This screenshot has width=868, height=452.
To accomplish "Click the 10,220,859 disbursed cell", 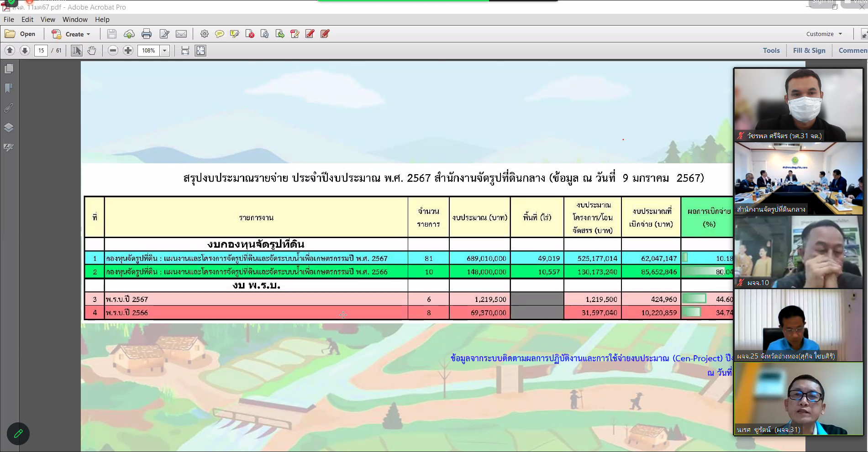I will coord(651,312).
